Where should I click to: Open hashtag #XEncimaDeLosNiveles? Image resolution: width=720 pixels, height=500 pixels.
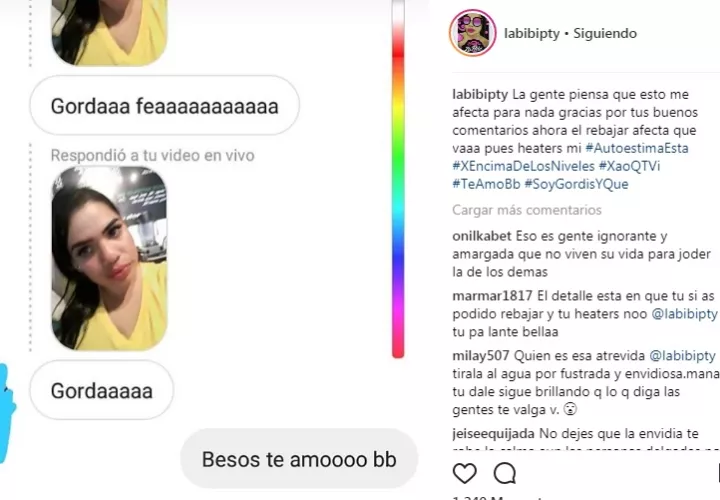click(x=523, y=166)
